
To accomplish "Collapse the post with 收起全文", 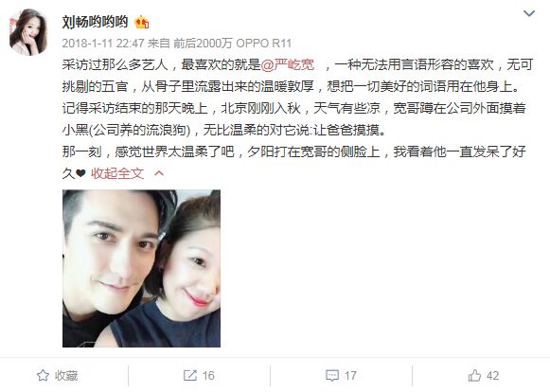I will pyautogui.click(x=117, y=173).
